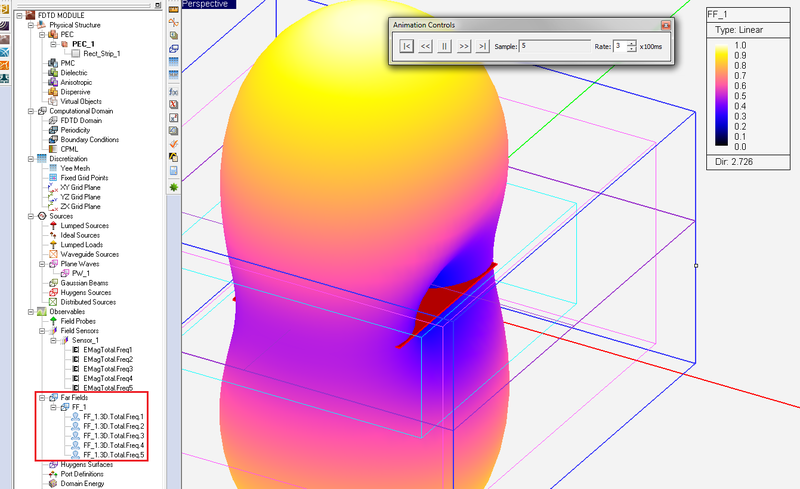Increase the animation Rate value
Image resolution: width=800 pixels, height=489 pixels.
(631, 43)
